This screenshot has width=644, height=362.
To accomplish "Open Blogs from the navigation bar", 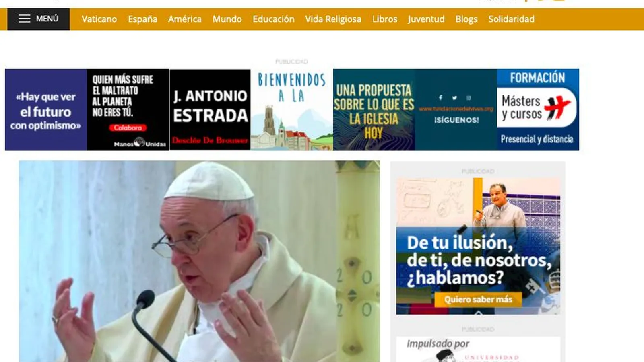I will point(466,19).
